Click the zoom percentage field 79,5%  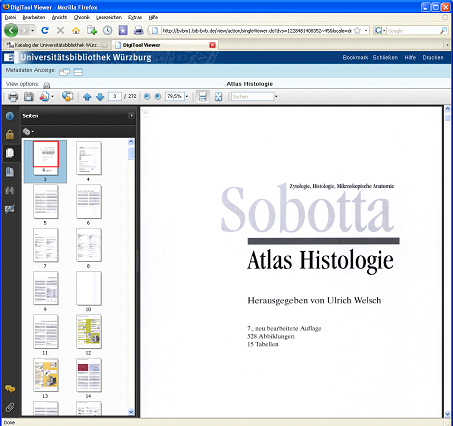[175, 97]
